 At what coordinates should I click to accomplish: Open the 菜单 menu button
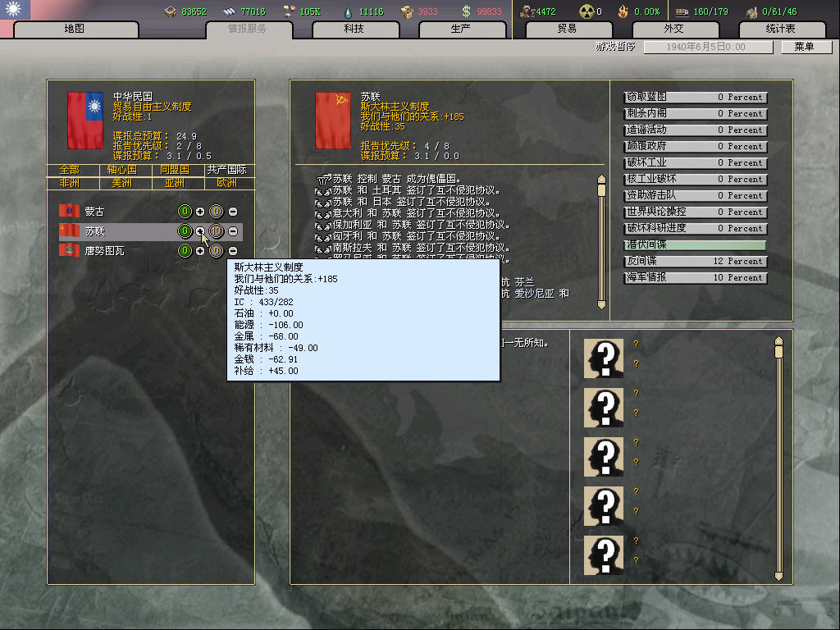[x=806, y=47]
